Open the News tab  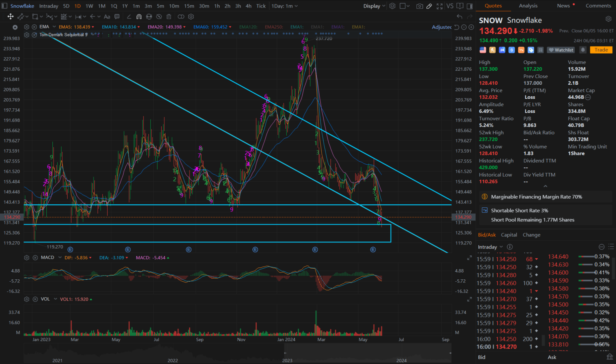pos(563,6)
